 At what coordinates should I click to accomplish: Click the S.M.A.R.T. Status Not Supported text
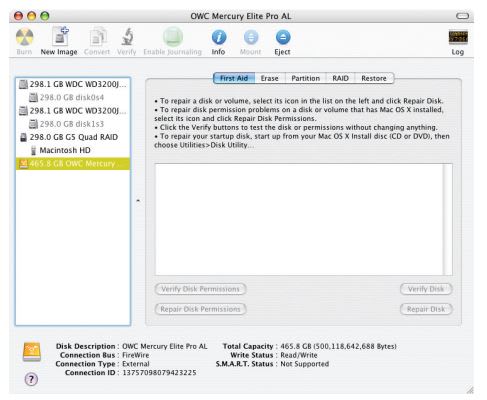tap(305, 364)
